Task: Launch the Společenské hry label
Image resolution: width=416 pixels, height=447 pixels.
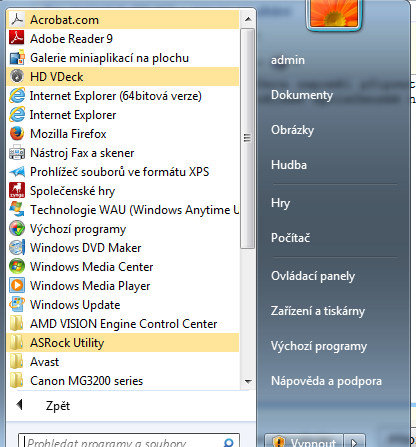Action: tap(72, 191)
